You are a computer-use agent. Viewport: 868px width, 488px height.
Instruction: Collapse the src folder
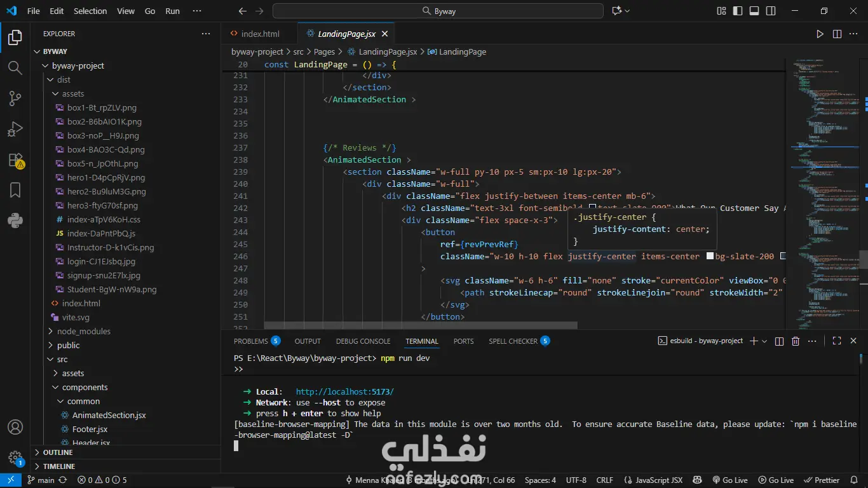tap(50, 359)
